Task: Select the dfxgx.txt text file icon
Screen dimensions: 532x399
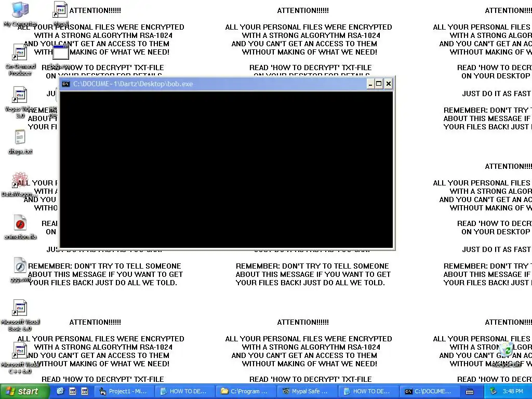Action: 20,142
